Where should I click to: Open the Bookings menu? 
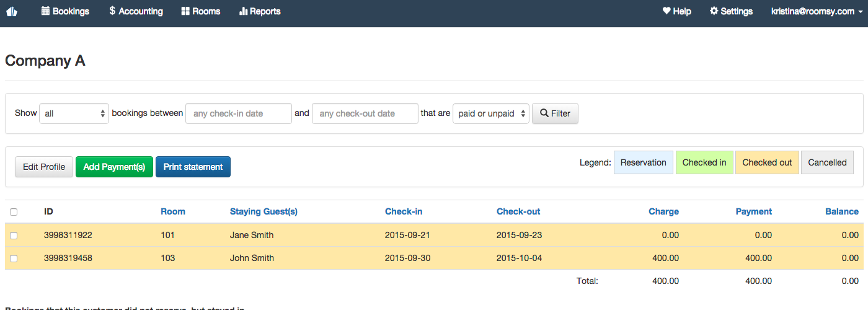click(65, 11)
